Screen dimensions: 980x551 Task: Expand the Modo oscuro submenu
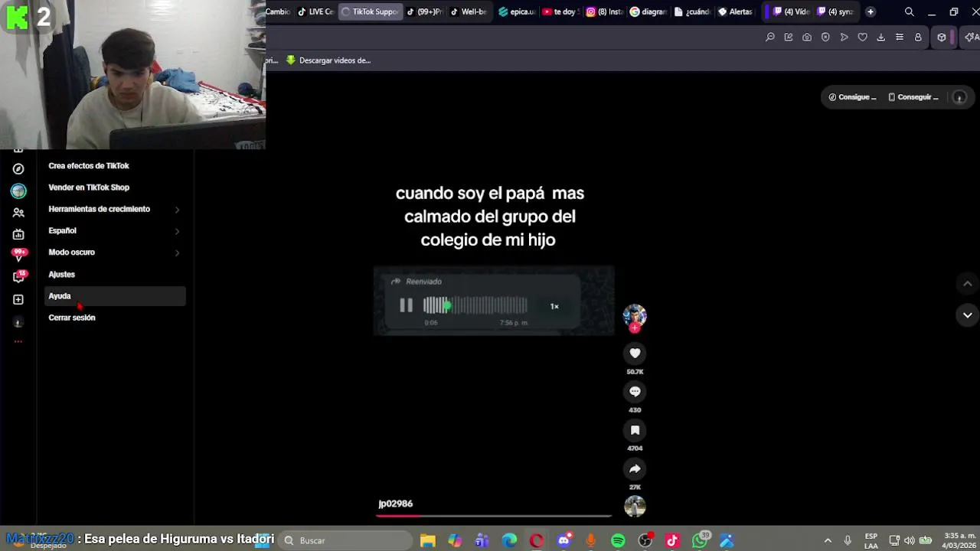tap(115, 253)
